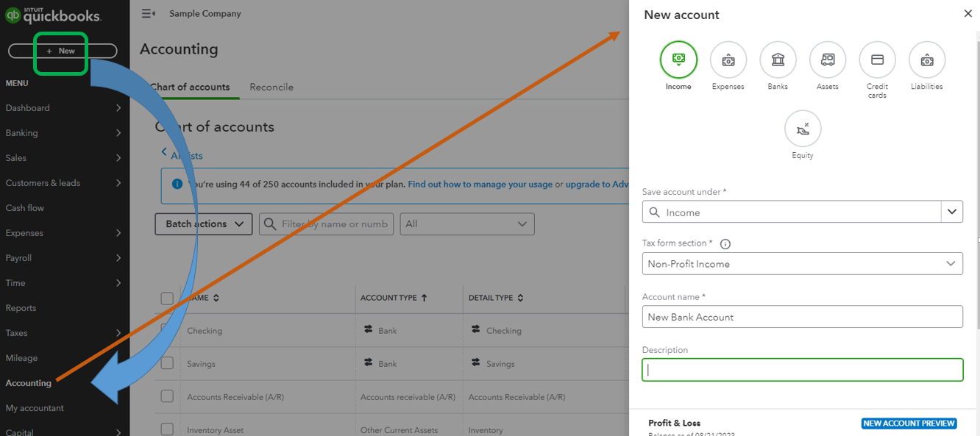Click the Tax form section info icon
Image resolution: width=980 pixels, height=436 pixels.
pos(725,244)
